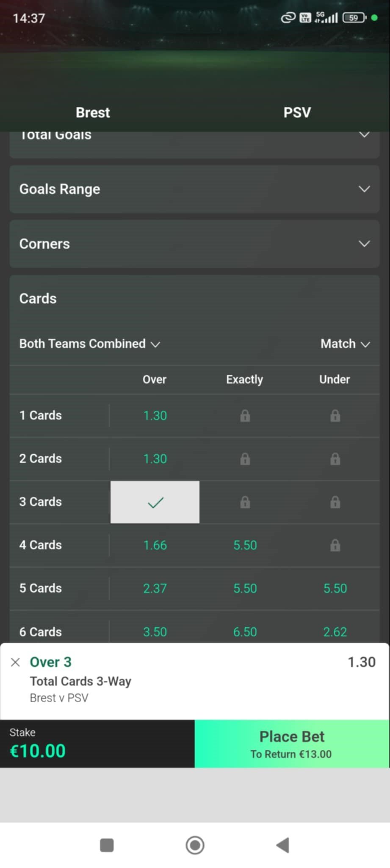Tap the Place Bet button

tap(292, 743)
